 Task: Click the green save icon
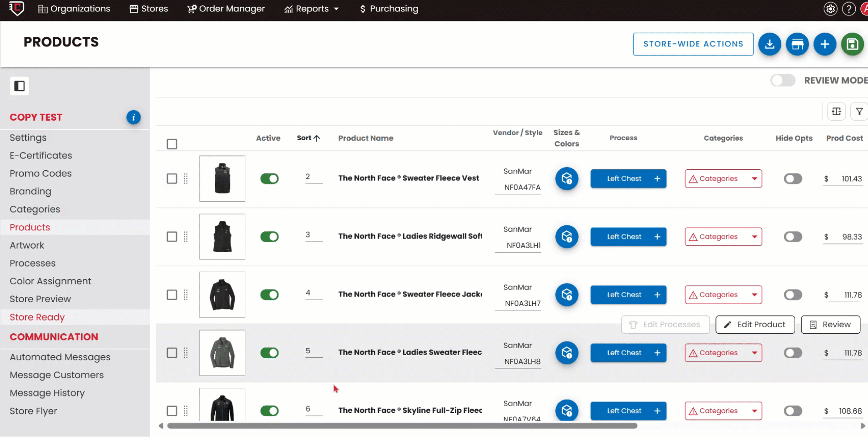point(852,44)
